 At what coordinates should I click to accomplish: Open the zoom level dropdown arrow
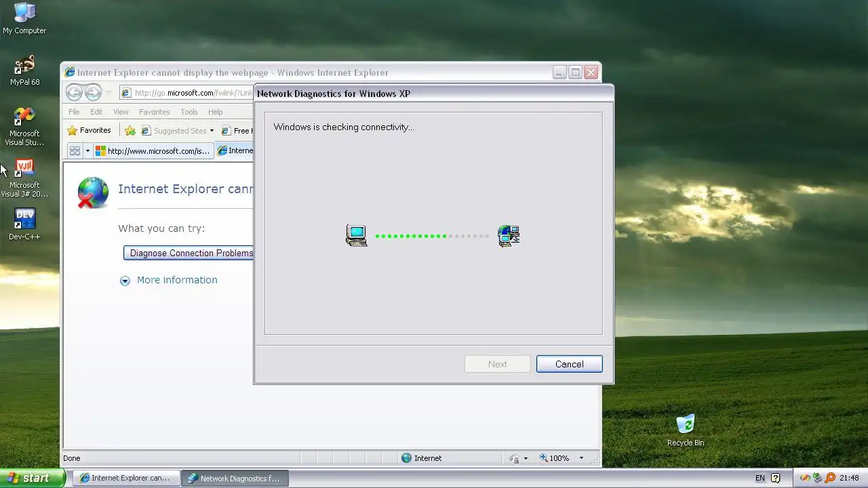[x=581, y=458]
